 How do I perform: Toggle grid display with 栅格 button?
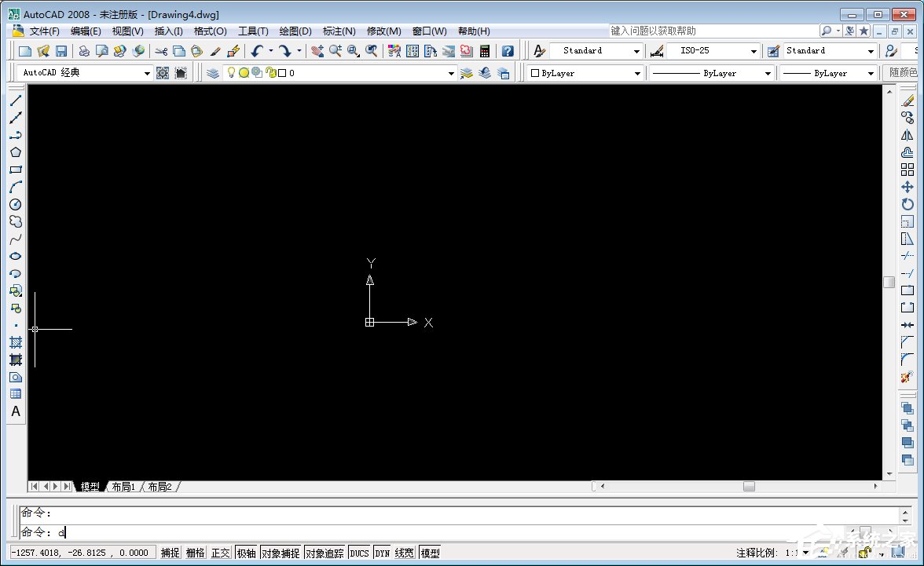pyautogui.click(x=195, y=552)
